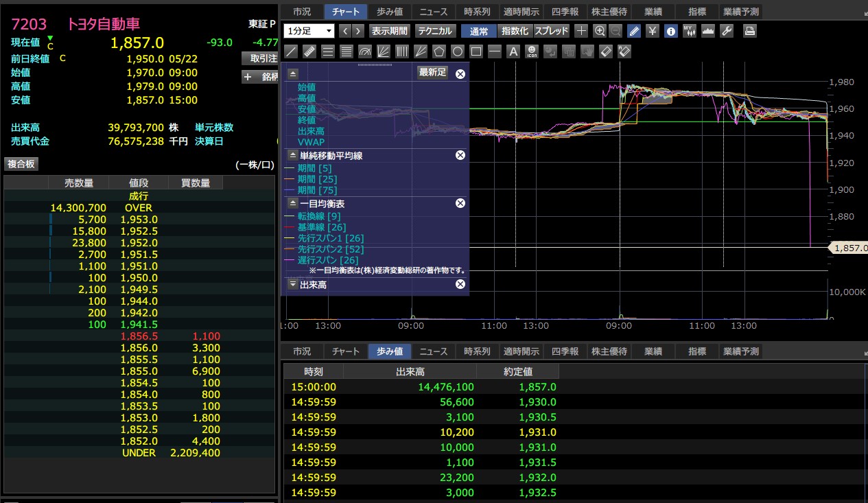Viewport: 868px width, 503px height.
Task: Jump to 最新足 on chart
Action: coord(432,72)
